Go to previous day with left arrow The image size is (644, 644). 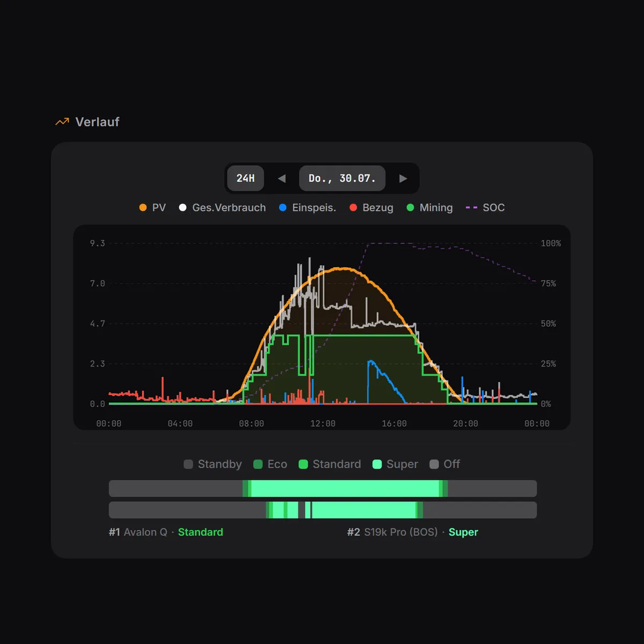[x=282, y=178]
